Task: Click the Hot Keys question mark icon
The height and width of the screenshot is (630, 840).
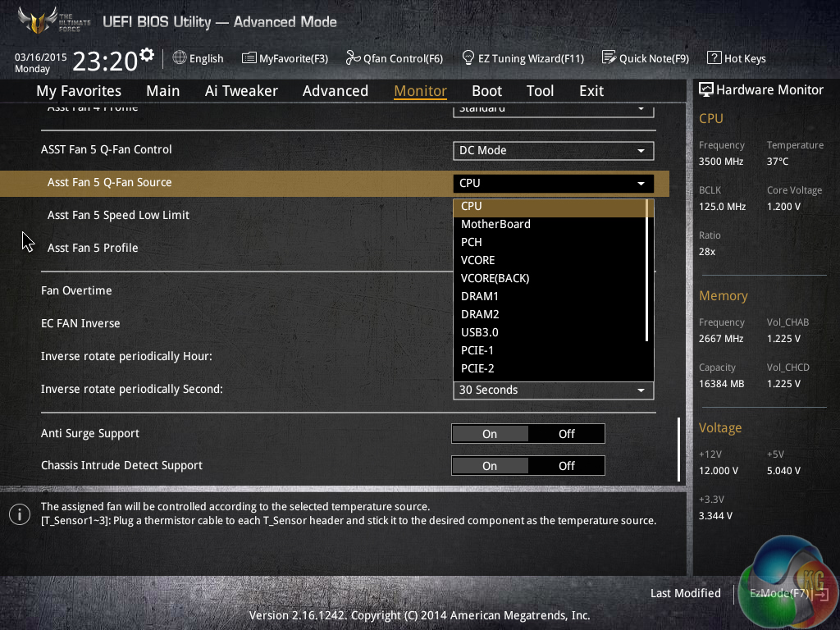Action: click(714, 57)
